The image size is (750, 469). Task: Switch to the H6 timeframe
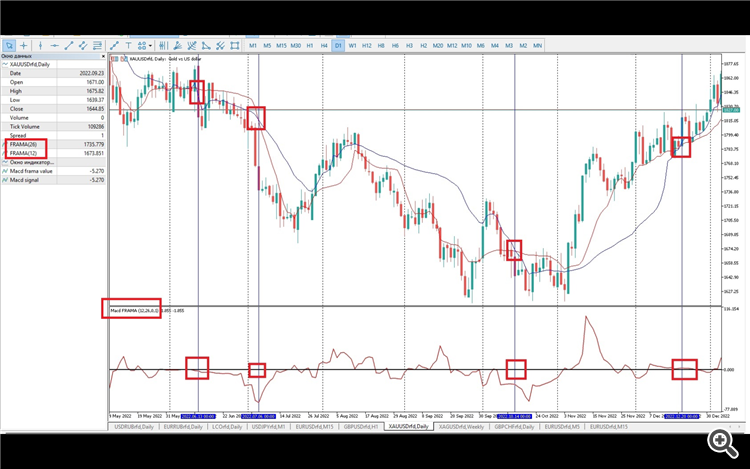395,45
